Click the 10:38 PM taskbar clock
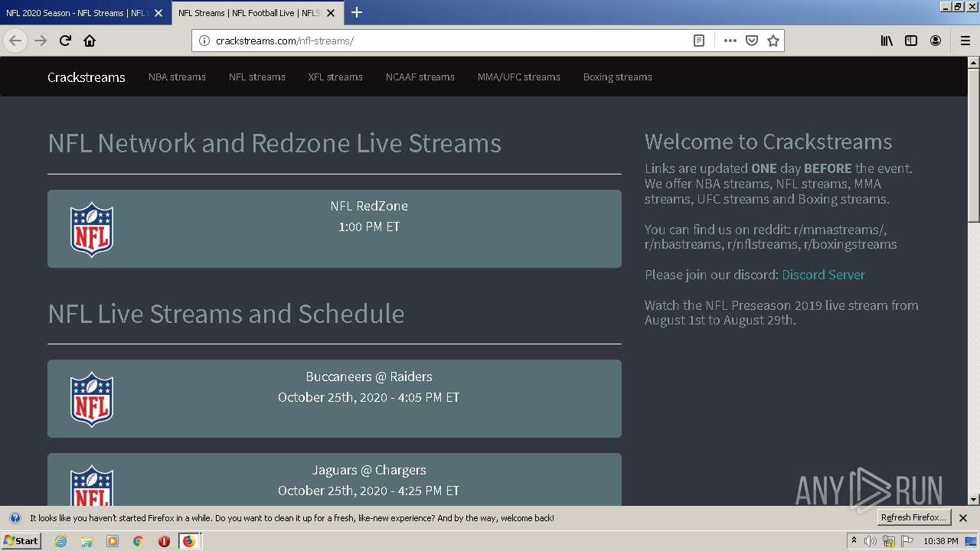980x551 pixels. 940,541
